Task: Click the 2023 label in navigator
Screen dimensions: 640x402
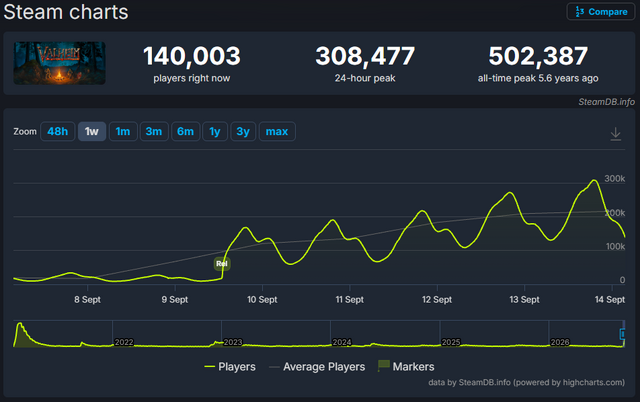Action: pos(233,342)
